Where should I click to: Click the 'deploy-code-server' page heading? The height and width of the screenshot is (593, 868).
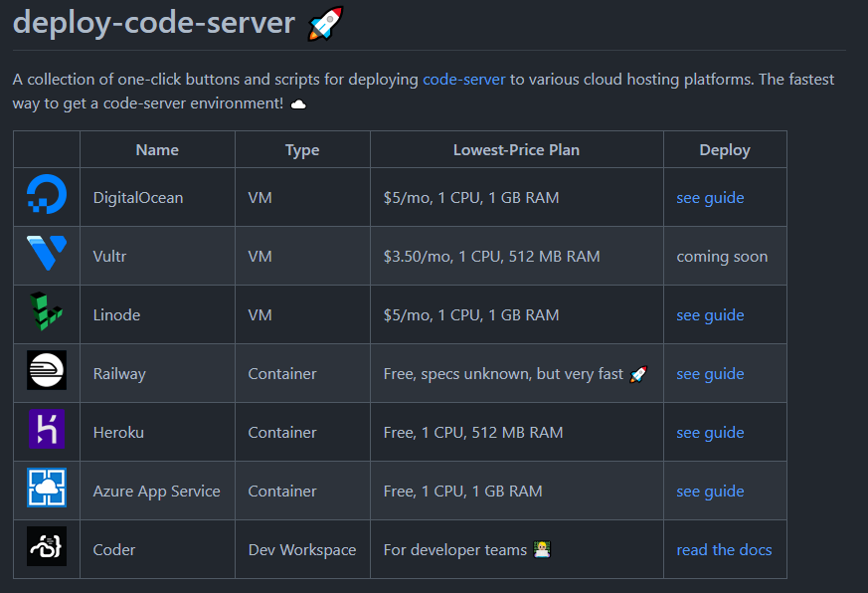[154, 23]
